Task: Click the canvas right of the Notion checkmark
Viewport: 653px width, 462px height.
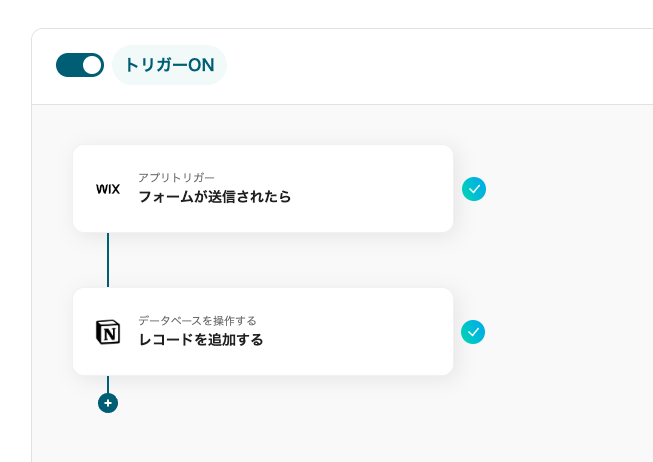Action: coord(570,332)
